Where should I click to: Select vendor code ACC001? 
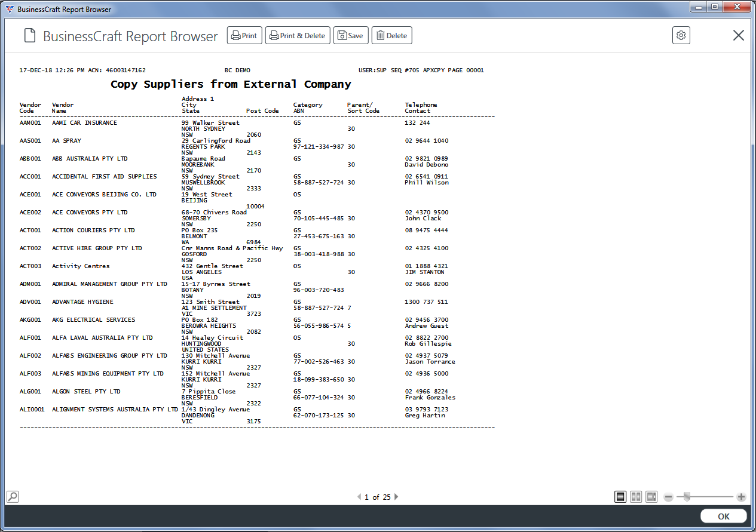[x=30, y=177]
